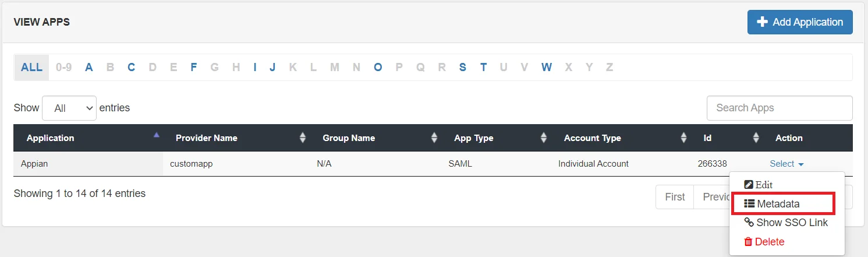Open the Metadata menu option
This screenshot has width=868, height=257.
(778, 204)
